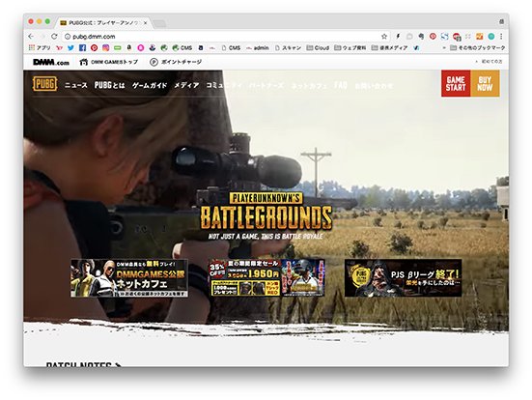Open the Instagram bookmark
The width and height of the screenshot is (532, 400).
click(x=106, y=48)
